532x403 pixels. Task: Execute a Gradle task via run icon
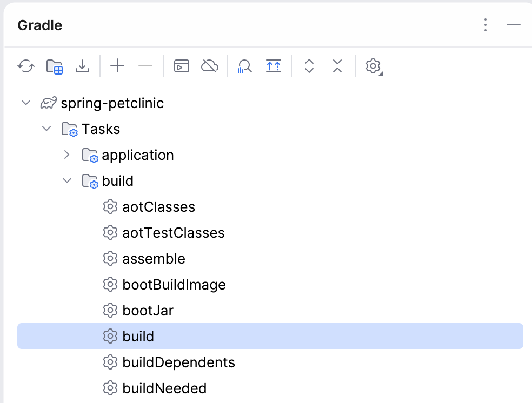click(x=181, y=66)
